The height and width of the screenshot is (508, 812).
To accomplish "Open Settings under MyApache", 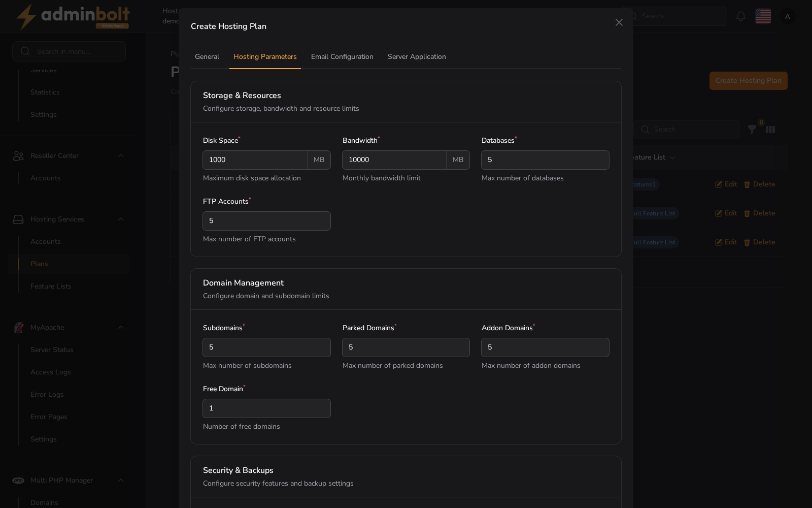I will coord(44,439).
